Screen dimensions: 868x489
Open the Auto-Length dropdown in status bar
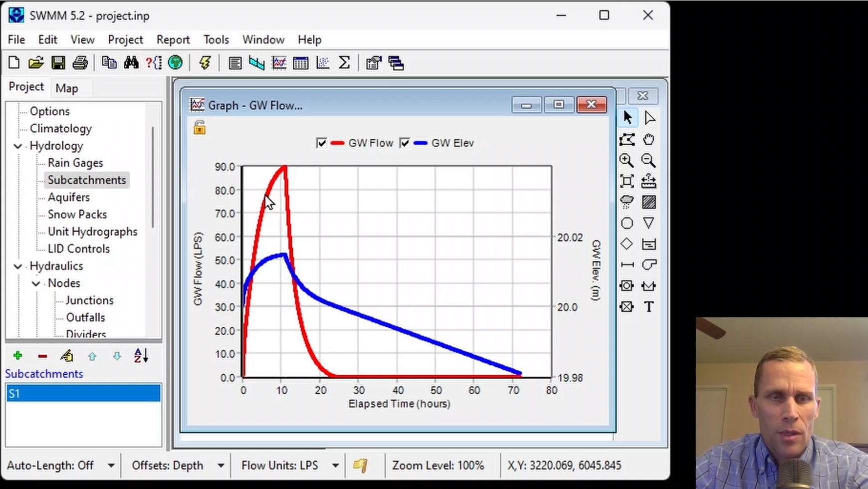[x=111, y=466]
